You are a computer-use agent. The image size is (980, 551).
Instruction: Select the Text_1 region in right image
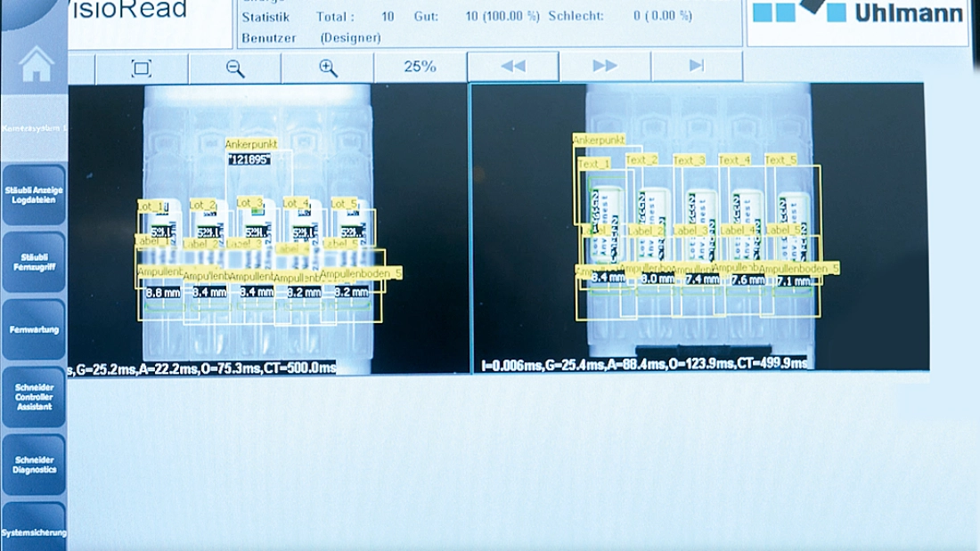593,164
